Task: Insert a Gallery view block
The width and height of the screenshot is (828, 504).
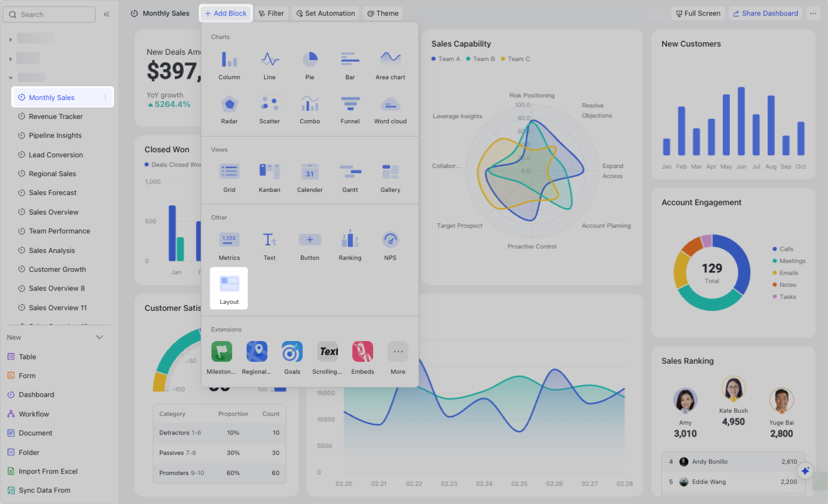Action: (390, 178)
